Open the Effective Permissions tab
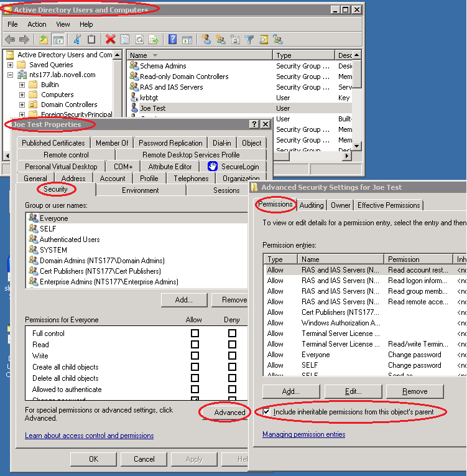 [389, 205]
